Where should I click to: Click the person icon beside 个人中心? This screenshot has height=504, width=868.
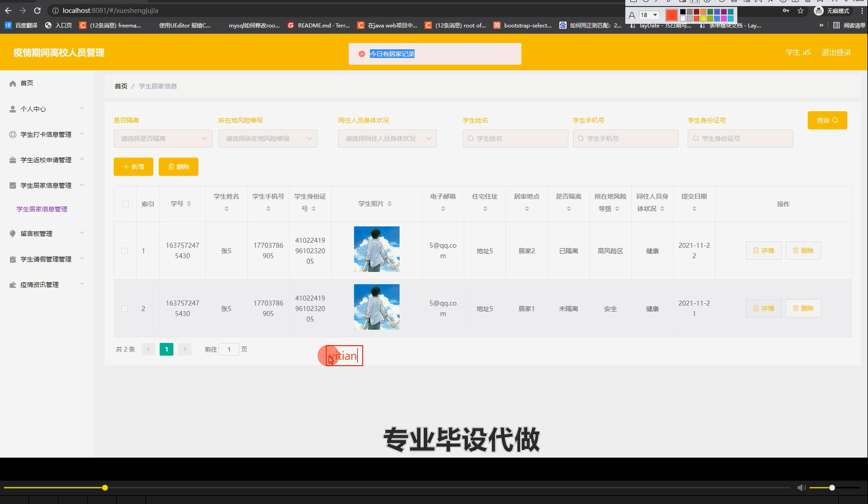[x=13, y=109]
